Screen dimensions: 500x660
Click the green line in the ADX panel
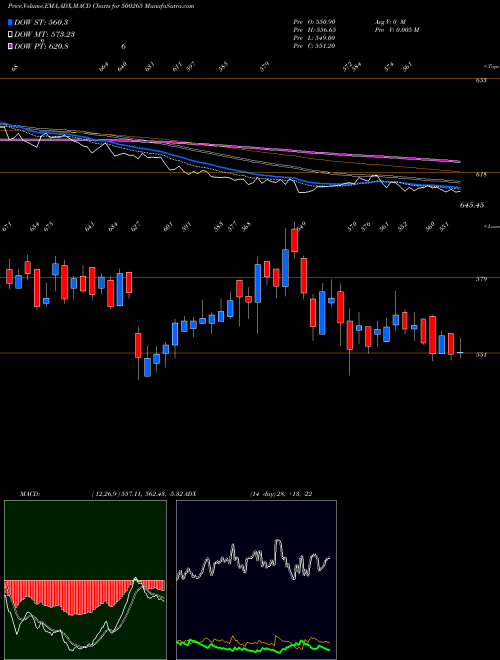tap(253, 646)
